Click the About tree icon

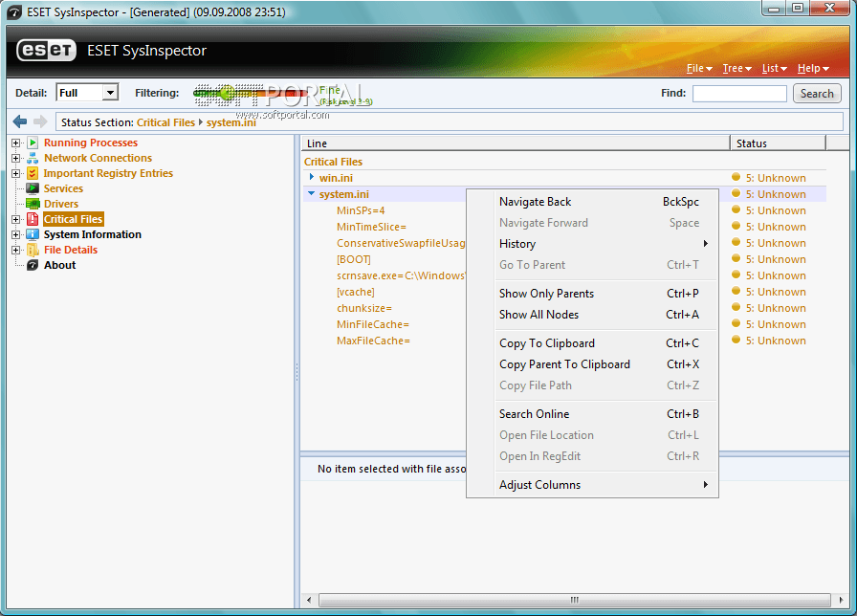pos(33,265)
